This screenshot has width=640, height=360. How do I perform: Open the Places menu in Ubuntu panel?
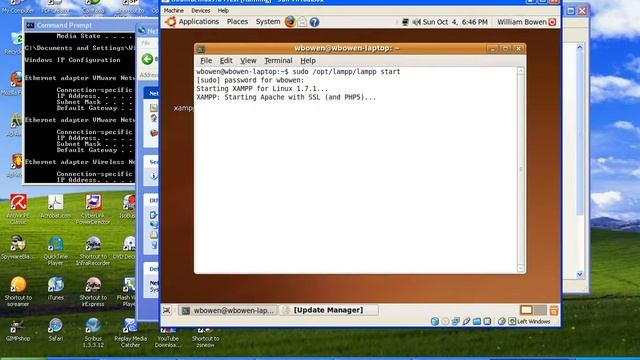tap(237, 22)
